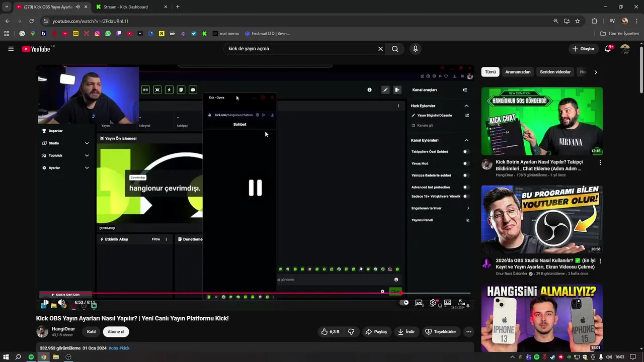644x362 pixels.
Task: Click the YouTube page vertical scrollbar
Action: tap(641, 70)
